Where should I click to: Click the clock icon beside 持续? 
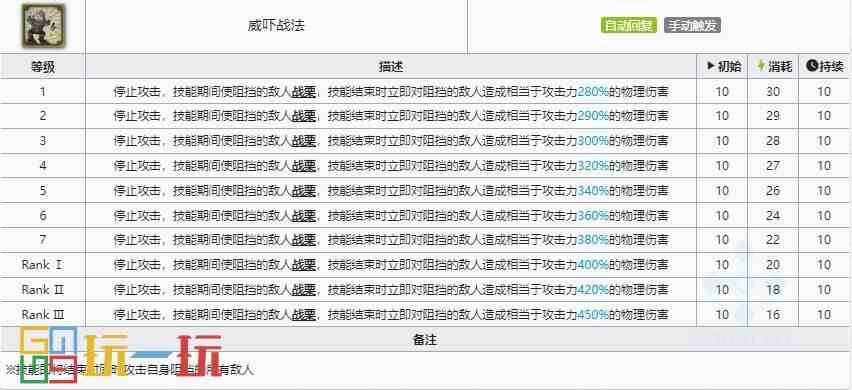[x=812, y=66]
